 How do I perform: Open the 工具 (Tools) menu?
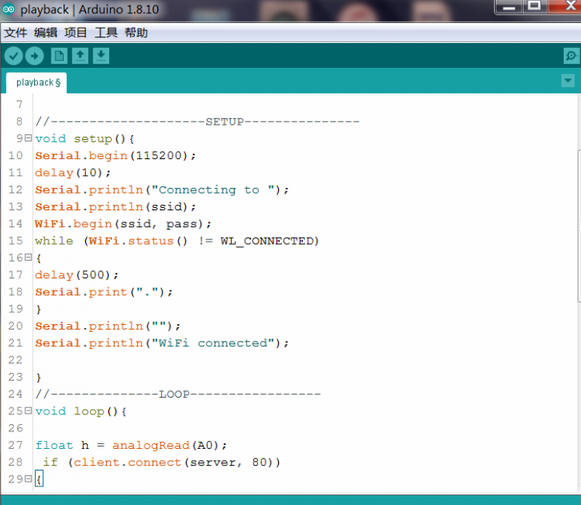(106, 33)
